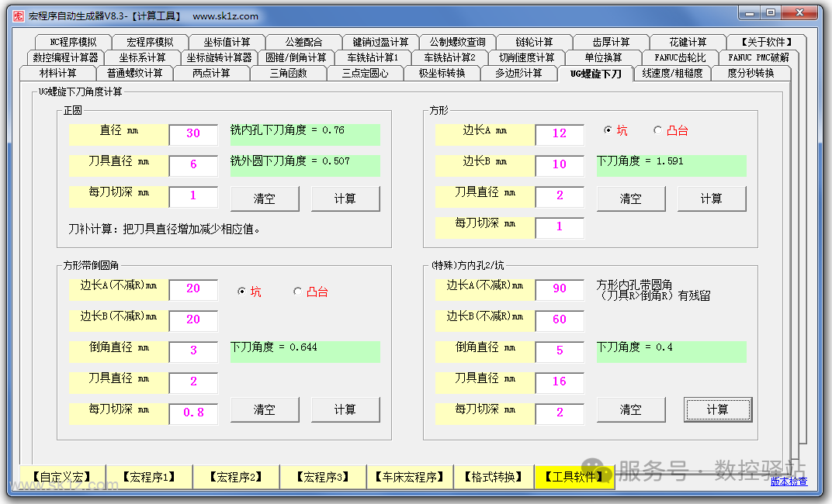The height and width of the screenshot is (504, 832).
Task: Open the 【宏程序1】 bottom tab
Action: pos(150,477)
